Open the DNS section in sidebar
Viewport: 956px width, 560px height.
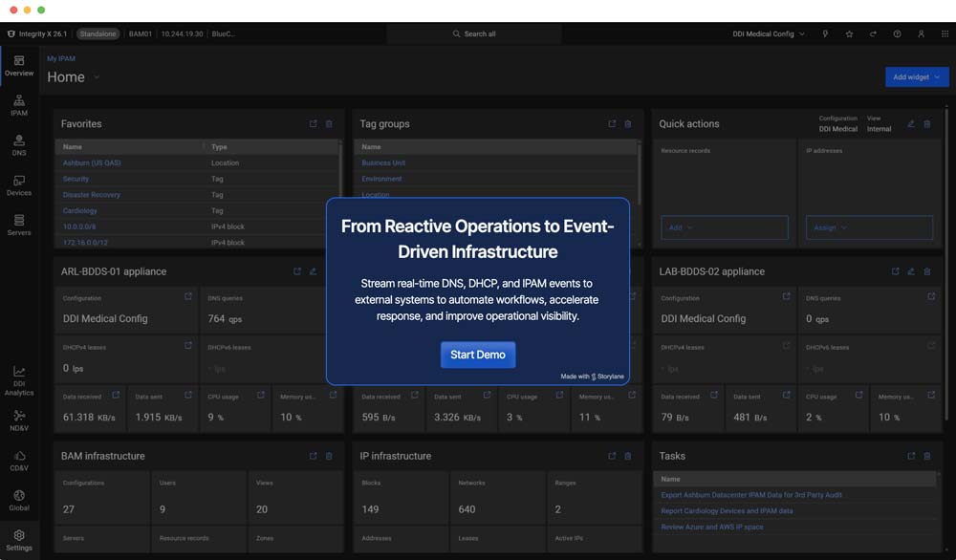coord(19,145)
